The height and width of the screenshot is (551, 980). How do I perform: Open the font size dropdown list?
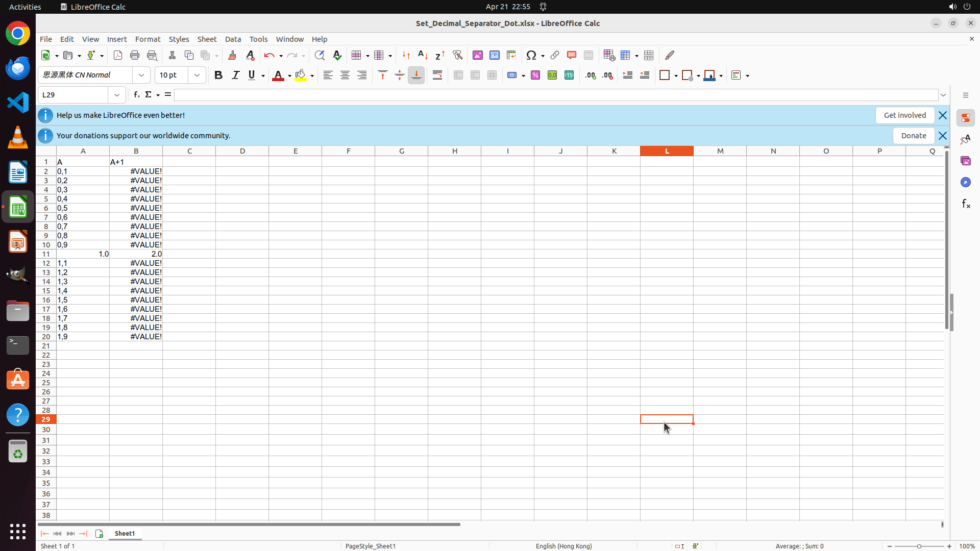pyautogui.click(x=197, y=75)
